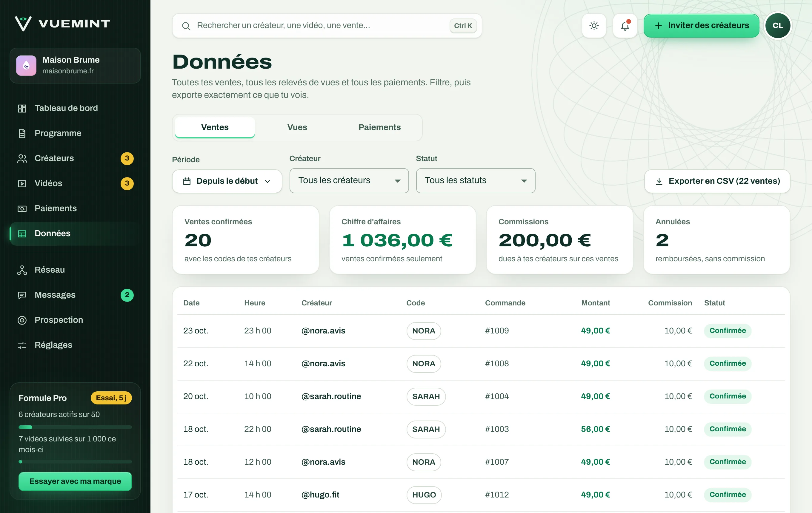Expand the Tous les créateurs dropdown

[349, 180]
